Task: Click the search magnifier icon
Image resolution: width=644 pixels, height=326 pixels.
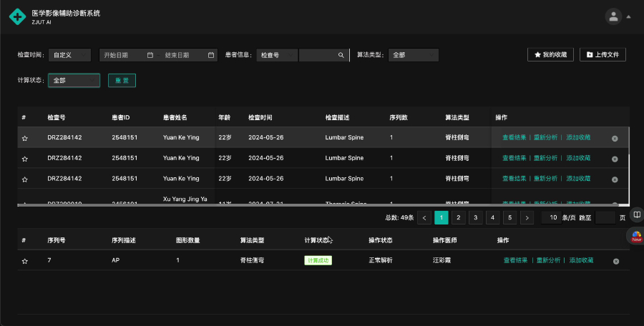Action: point(341,55)
